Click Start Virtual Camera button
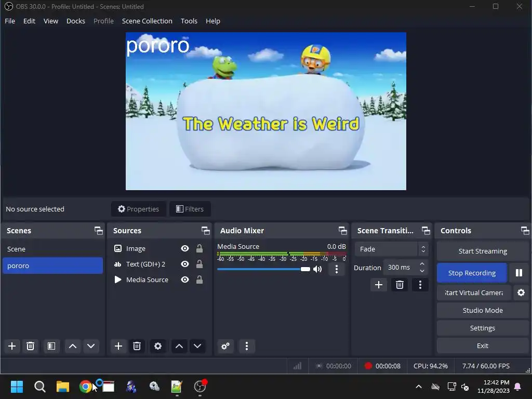 click(474, 292)
